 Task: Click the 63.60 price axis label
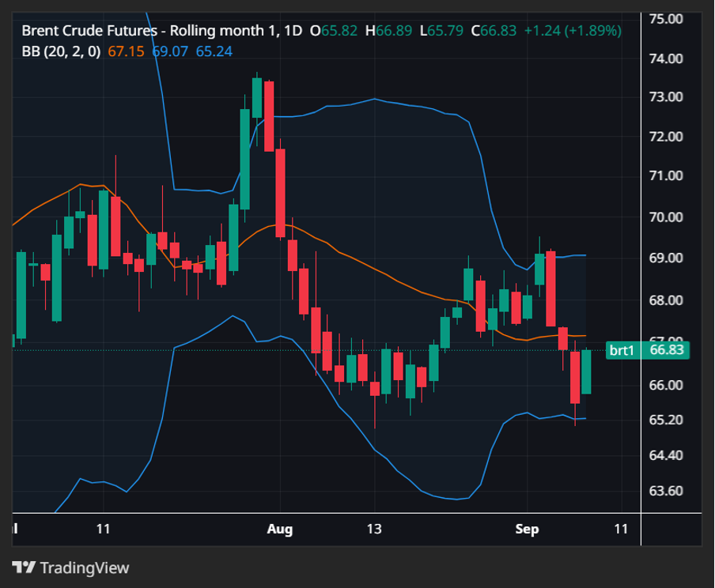(x=664, y=491)
